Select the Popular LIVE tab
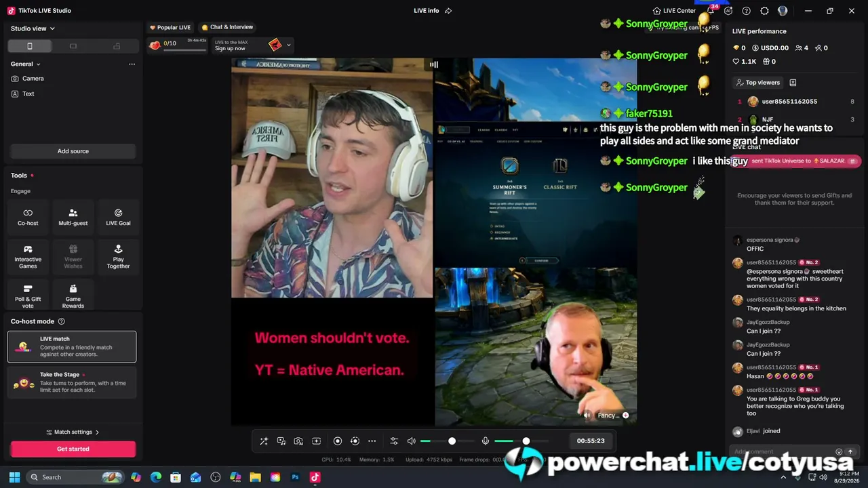The height and width of the screenshot is (488, 868). click(x=170, y=28)
